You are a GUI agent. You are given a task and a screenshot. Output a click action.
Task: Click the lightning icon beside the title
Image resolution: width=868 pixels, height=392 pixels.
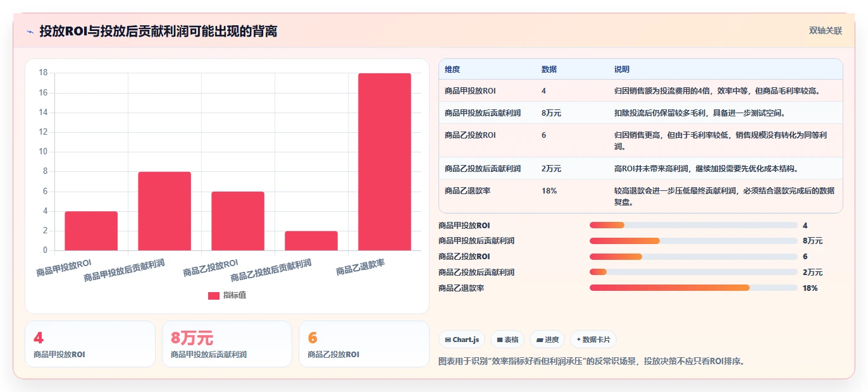click(x=30, y=32)
